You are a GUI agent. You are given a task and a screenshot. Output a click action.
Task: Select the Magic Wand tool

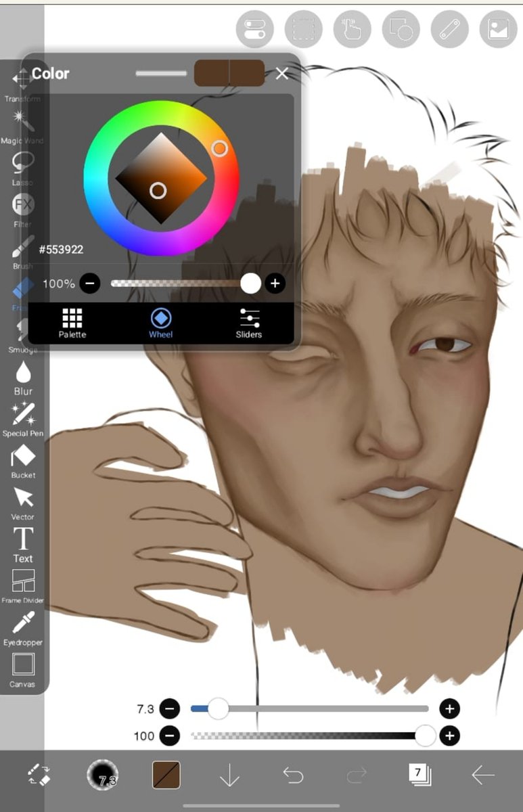[22, 126]
